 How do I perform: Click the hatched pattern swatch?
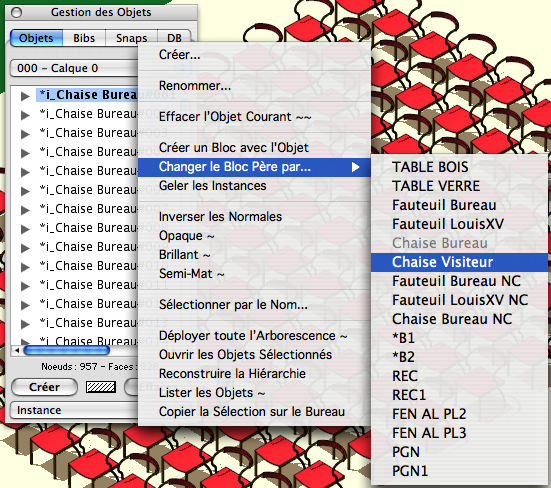[101, 387]
